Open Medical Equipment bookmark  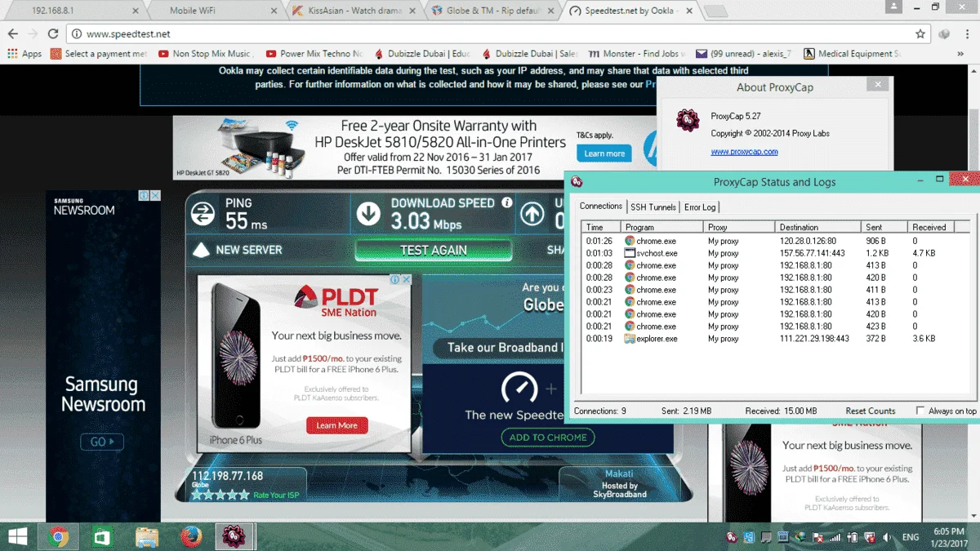(x=853, y=54)
